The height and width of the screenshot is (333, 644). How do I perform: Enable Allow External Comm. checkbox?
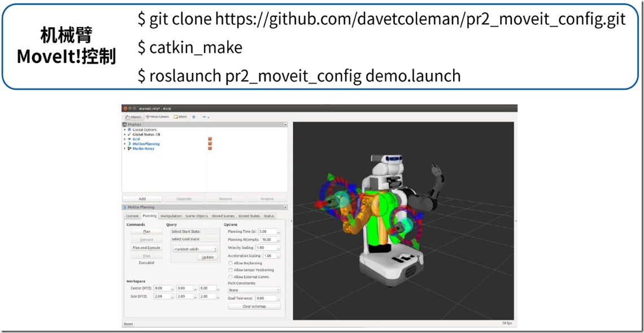[230, 277]
